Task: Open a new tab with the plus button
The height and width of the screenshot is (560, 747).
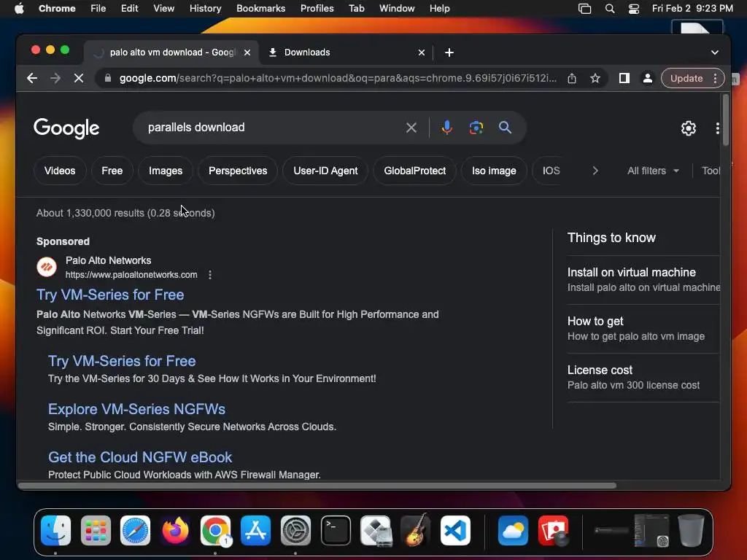Action: coord(449,52)
